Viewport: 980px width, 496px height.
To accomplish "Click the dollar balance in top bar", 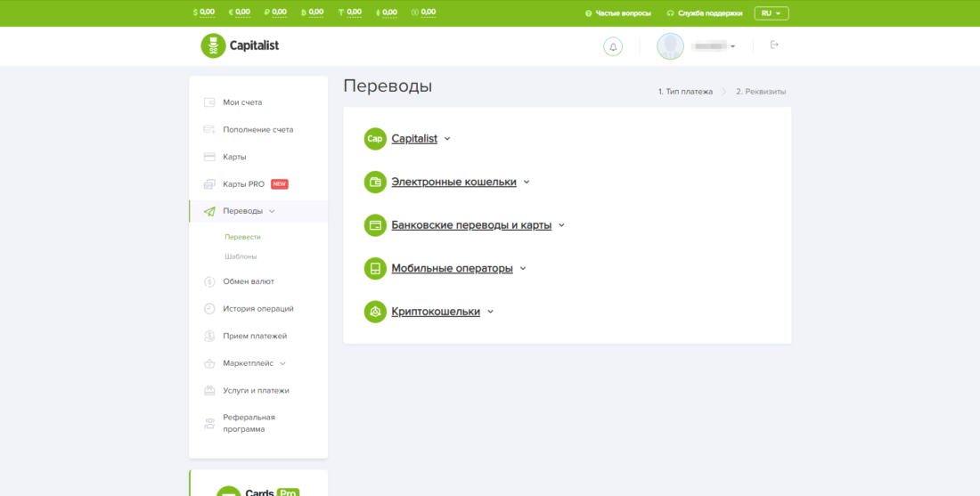I will [204, 12].
